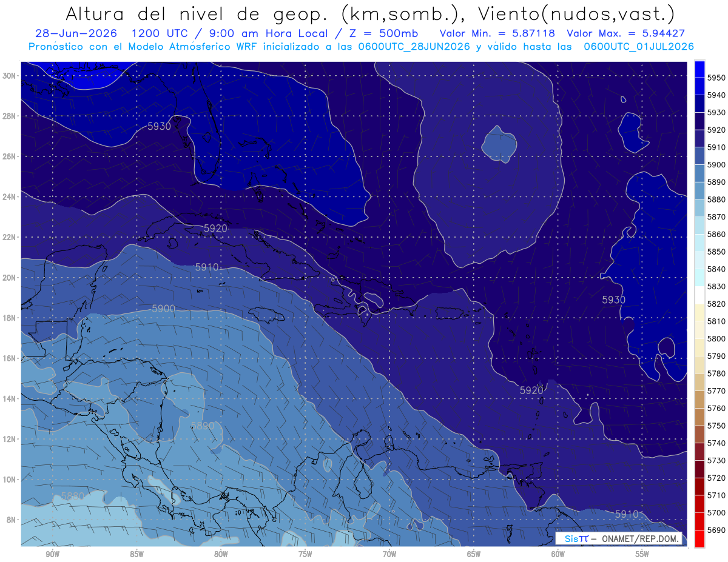The height and width of the screenshot is (562, 728).
Task: Click the 5790 value on the color scale
Action: 716,356
